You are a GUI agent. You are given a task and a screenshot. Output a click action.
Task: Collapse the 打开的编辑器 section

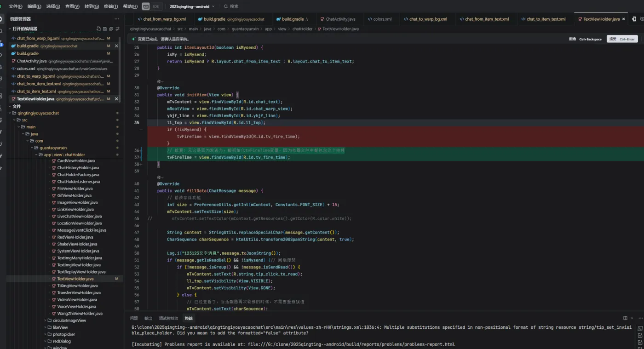25,29
